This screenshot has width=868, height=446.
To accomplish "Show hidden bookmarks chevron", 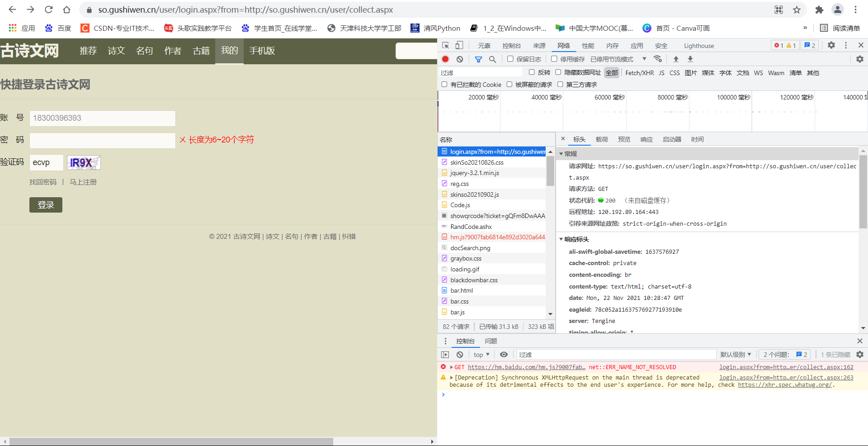I will pos(805,28).
